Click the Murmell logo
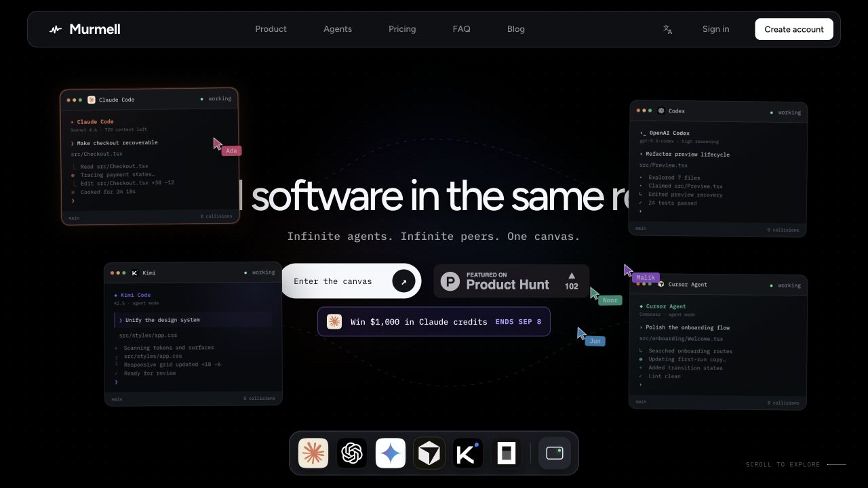Image resolution: width=868 pixels, height=488 pixels. (85, 29)
